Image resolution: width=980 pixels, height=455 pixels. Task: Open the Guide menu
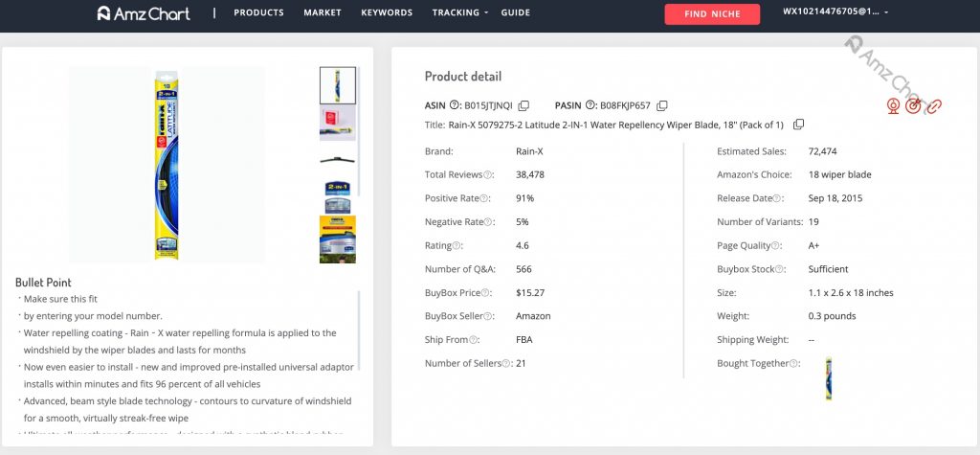(516, 12)
